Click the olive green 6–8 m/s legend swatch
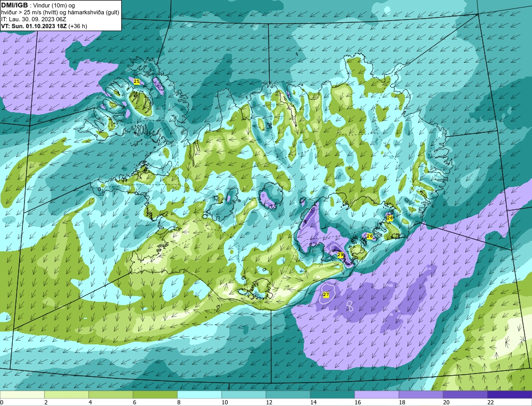Viewport: 532px width, 406px height. coord(155,394)
